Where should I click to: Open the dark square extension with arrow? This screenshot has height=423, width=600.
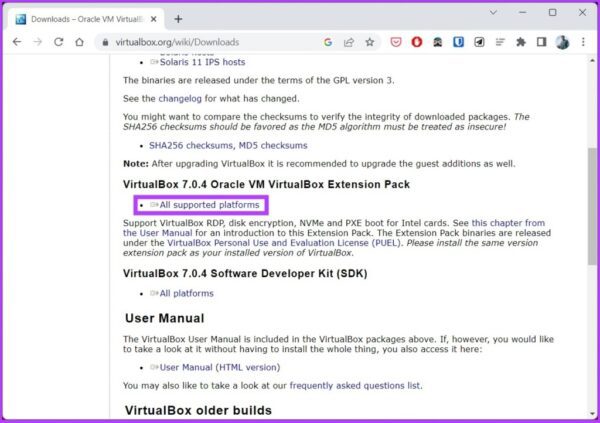(x=479, y=42)
